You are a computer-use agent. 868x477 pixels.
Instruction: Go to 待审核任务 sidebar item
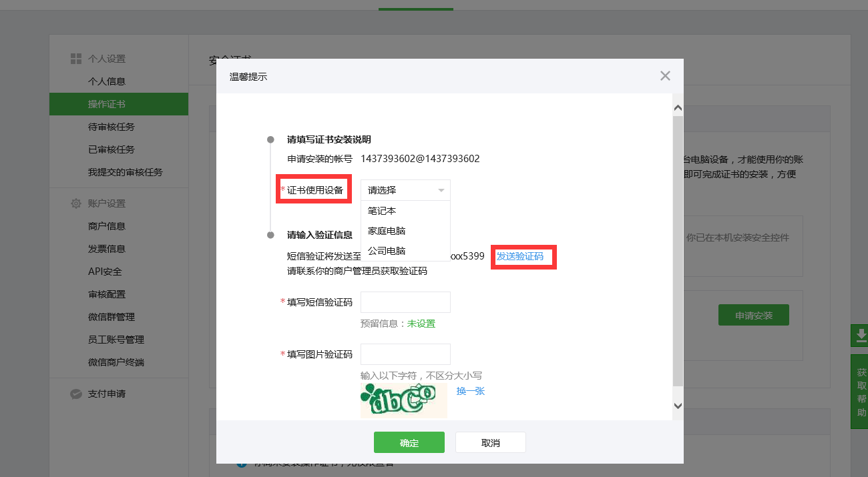point(112,127)
